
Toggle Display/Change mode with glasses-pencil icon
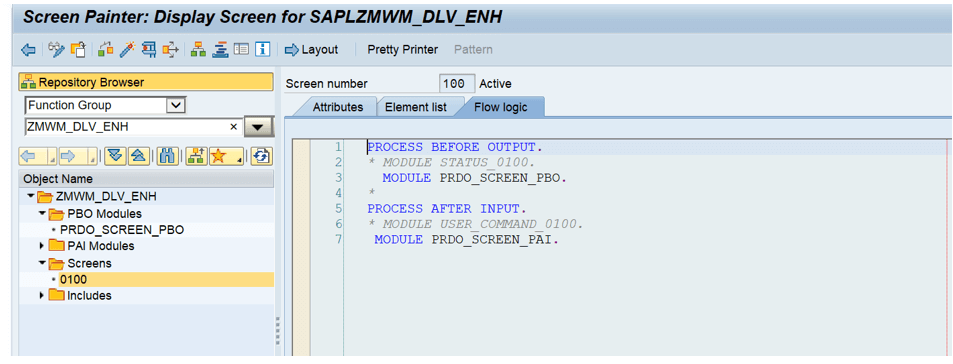click(56, 50)
